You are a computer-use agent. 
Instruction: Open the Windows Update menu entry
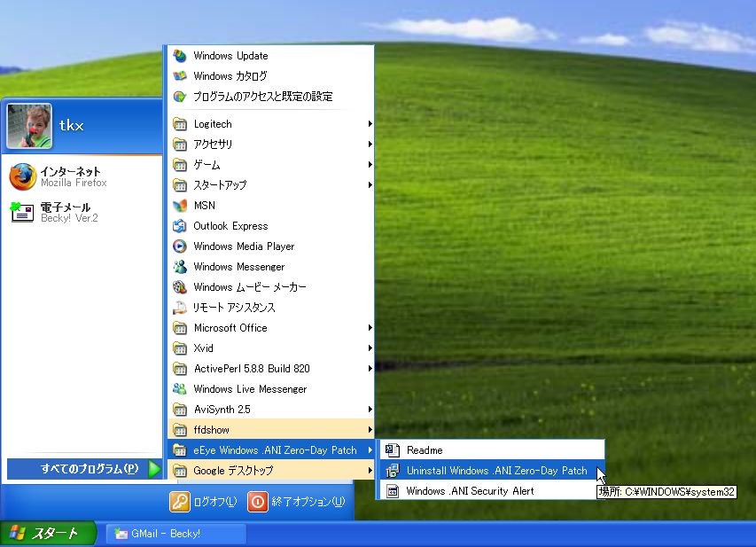[x=271, y=56]
